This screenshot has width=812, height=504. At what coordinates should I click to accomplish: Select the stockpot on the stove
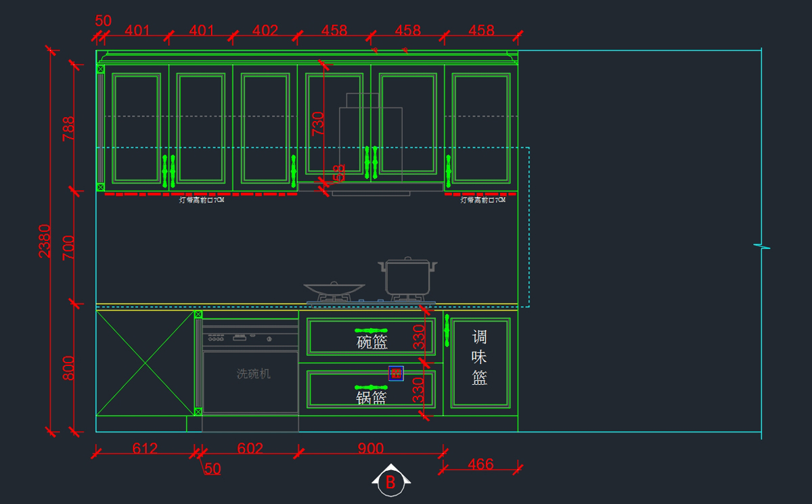point(407,276)
